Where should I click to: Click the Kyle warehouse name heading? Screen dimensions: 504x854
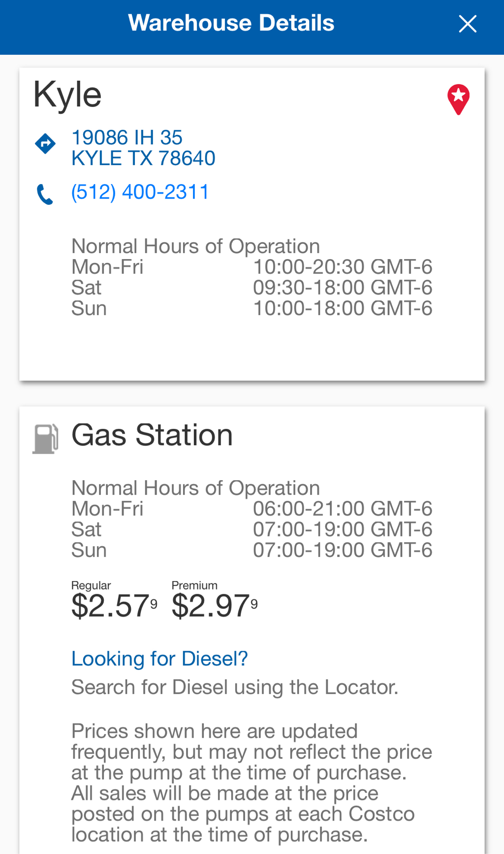click(67, 94)
